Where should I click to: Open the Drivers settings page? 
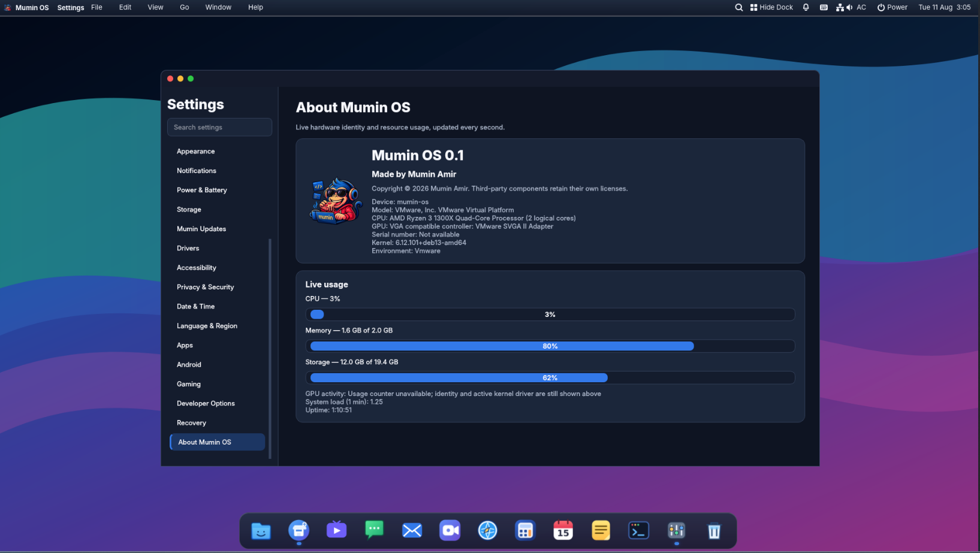(x=218, y=248)
